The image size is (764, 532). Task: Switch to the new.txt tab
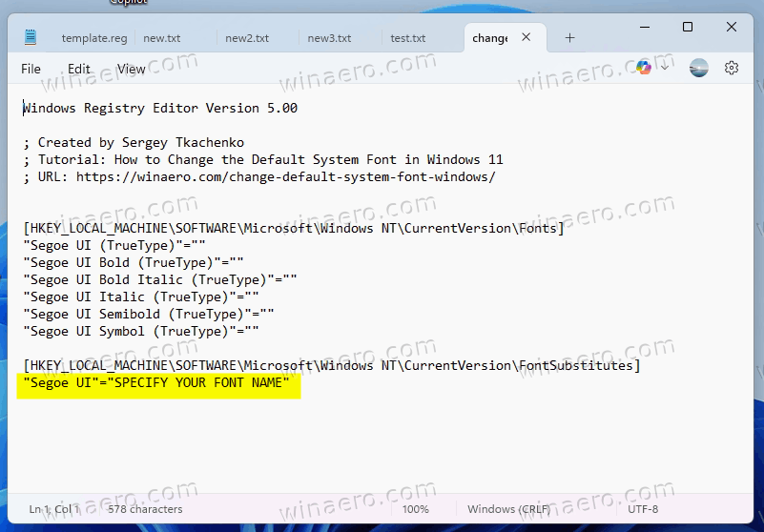pos(162,38)
